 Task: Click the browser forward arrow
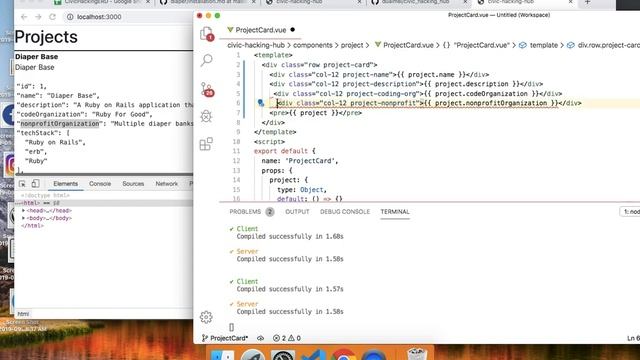pyautogui.click(x=38, y=17)
